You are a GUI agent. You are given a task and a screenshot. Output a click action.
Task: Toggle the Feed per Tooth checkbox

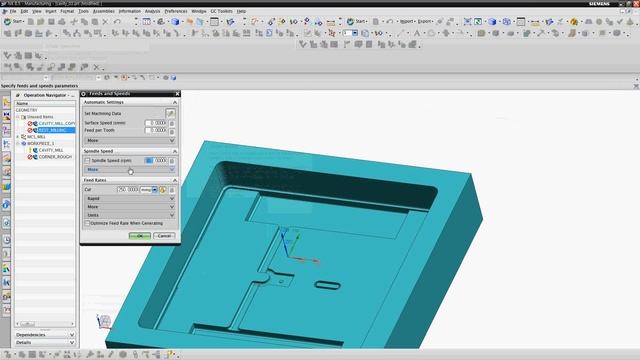(x=148, y=130)
